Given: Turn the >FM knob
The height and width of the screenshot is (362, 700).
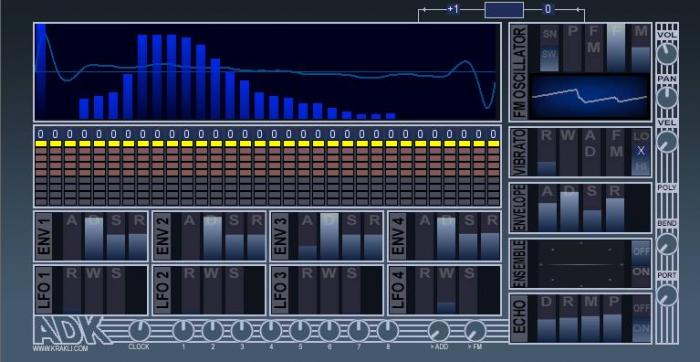Looking at the screenshot, I should coord(475,331).
